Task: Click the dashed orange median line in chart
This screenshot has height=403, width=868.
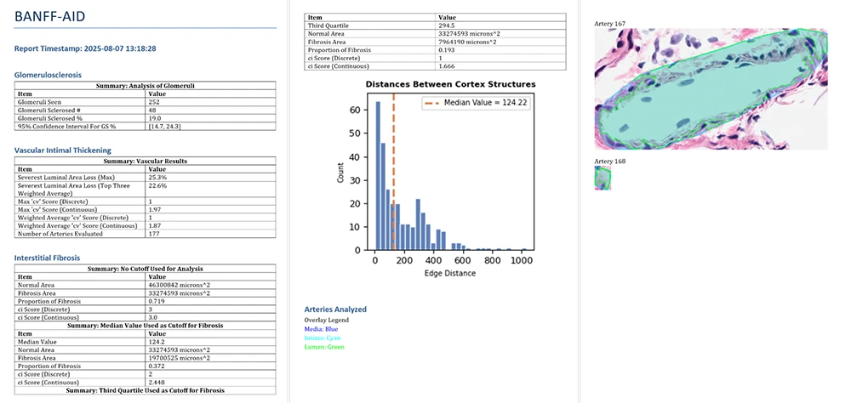Action: [x=394, y=172]
